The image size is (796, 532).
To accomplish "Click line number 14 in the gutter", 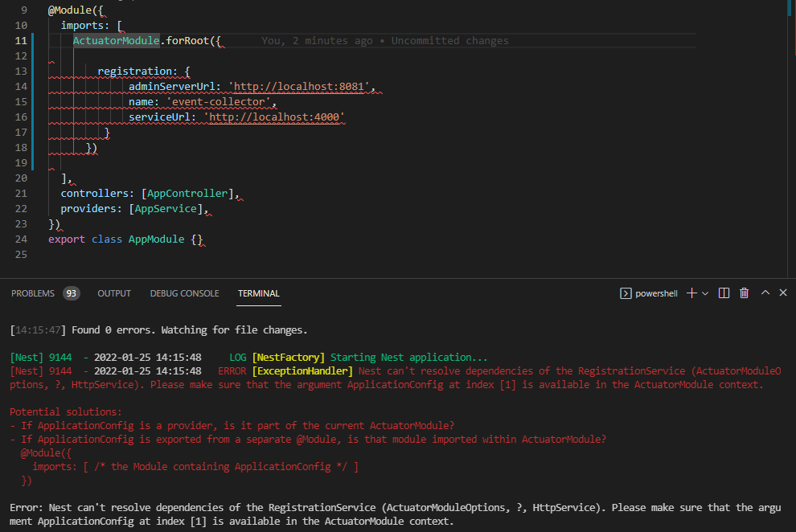I will tap(21, 86).
